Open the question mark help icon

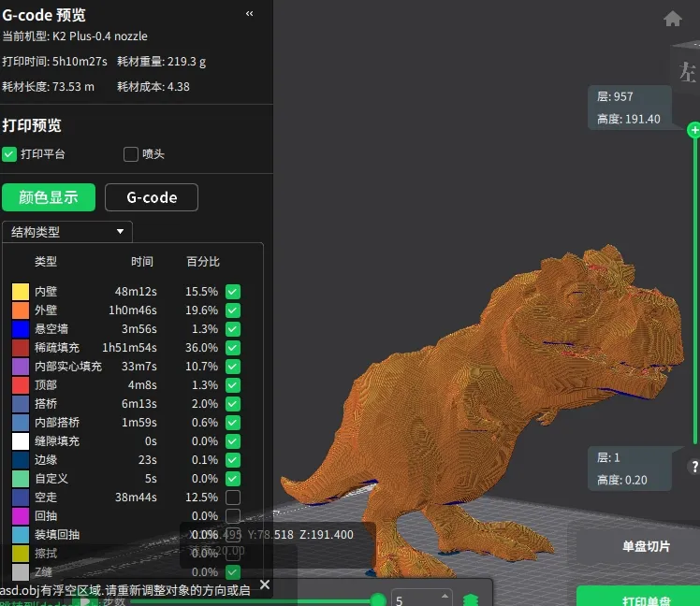tap(694, 467)
